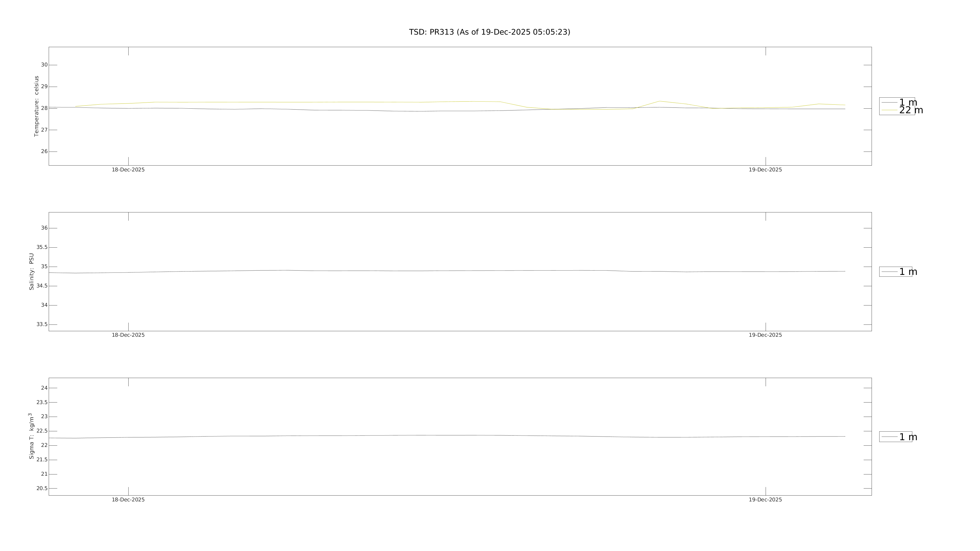Click the TSD: PR313 plot title

pos(489,32)
